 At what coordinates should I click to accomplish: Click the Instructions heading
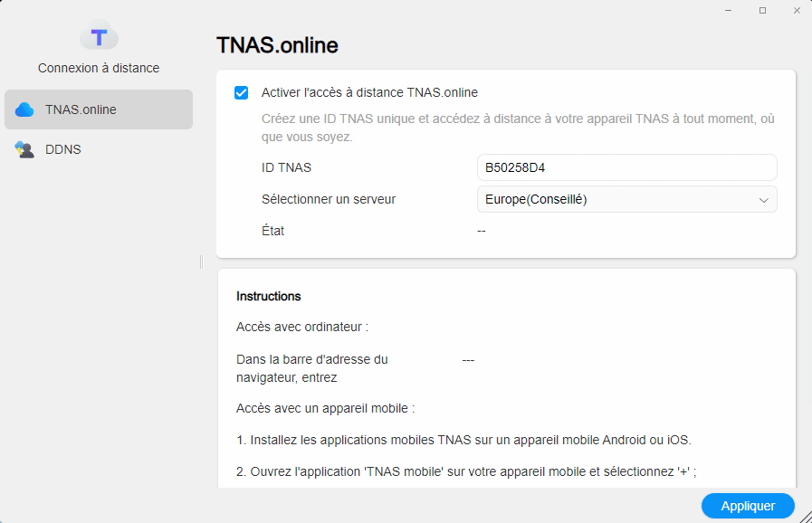(x=269, y=296)
